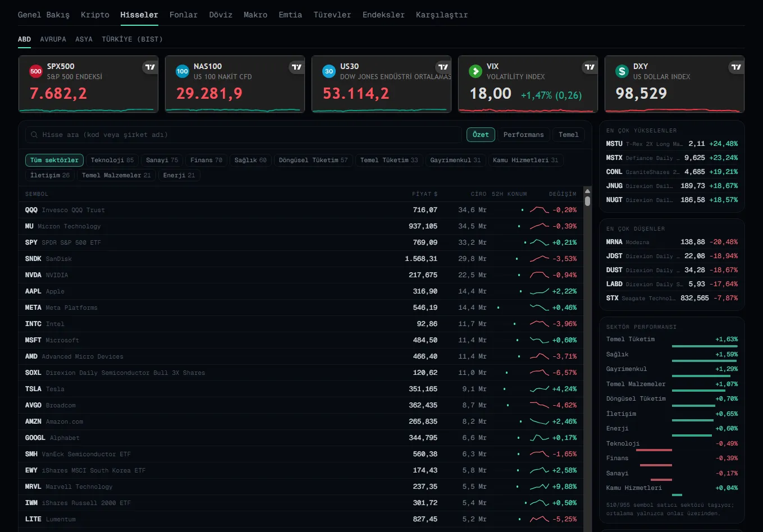This screenshot has height=532, width=763.
Task: Switch view to Temel
Action: pyautogui.click(x=569, y=135)
